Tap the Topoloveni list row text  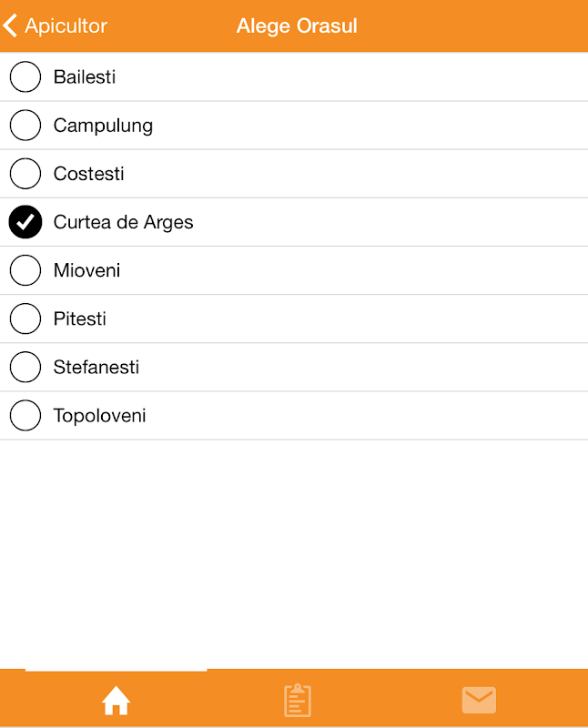click(99, 417)
